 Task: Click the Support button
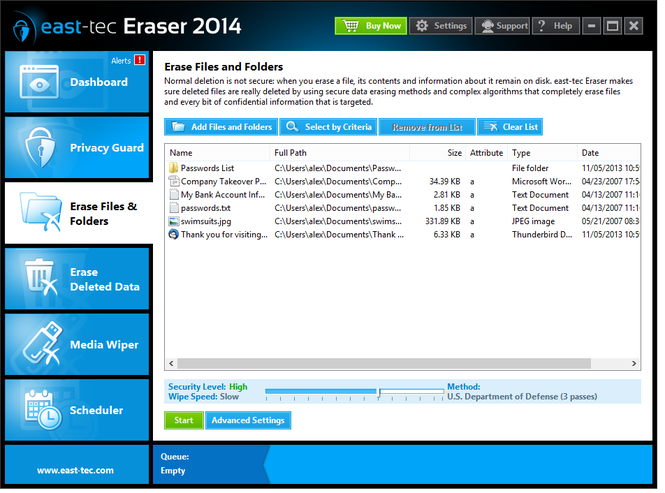(x=502, y=26)
